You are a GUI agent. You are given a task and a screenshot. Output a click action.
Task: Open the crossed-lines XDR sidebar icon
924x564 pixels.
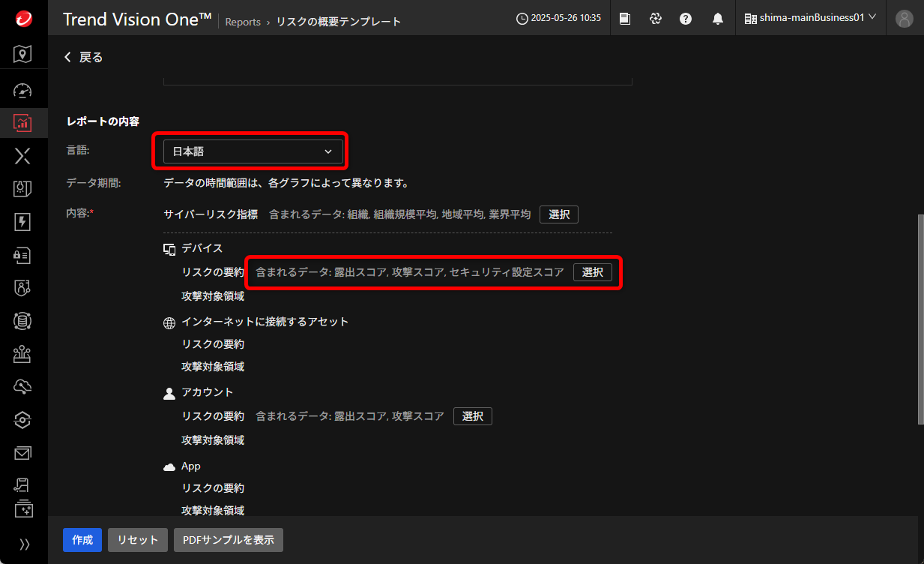click(x=23, y=156)
